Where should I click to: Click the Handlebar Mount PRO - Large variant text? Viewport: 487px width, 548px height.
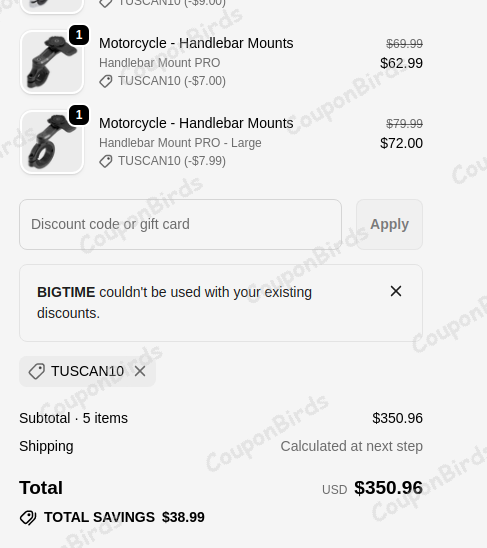click(180, 143)
